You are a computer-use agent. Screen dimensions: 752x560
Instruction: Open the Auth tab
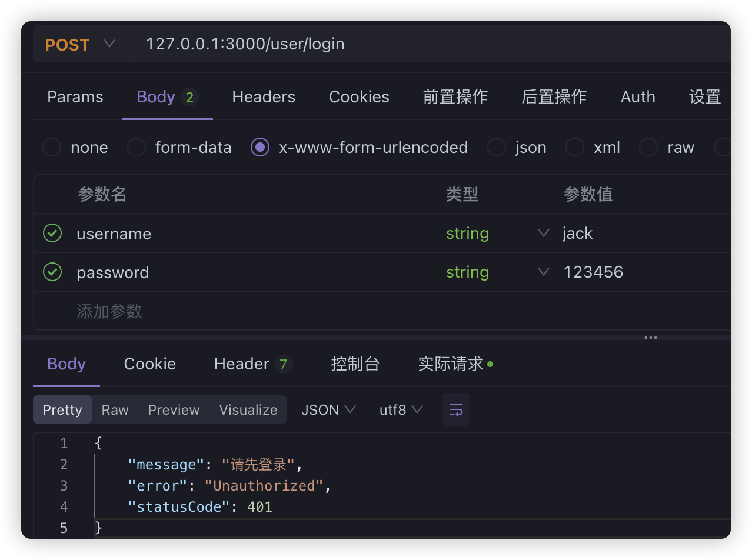click(x=637, y=97)
